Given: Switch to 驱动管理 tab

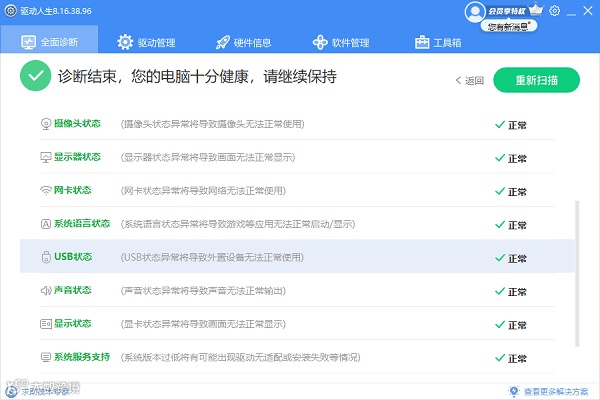Looking at the screenshot, I should click(x=146, y=42).
